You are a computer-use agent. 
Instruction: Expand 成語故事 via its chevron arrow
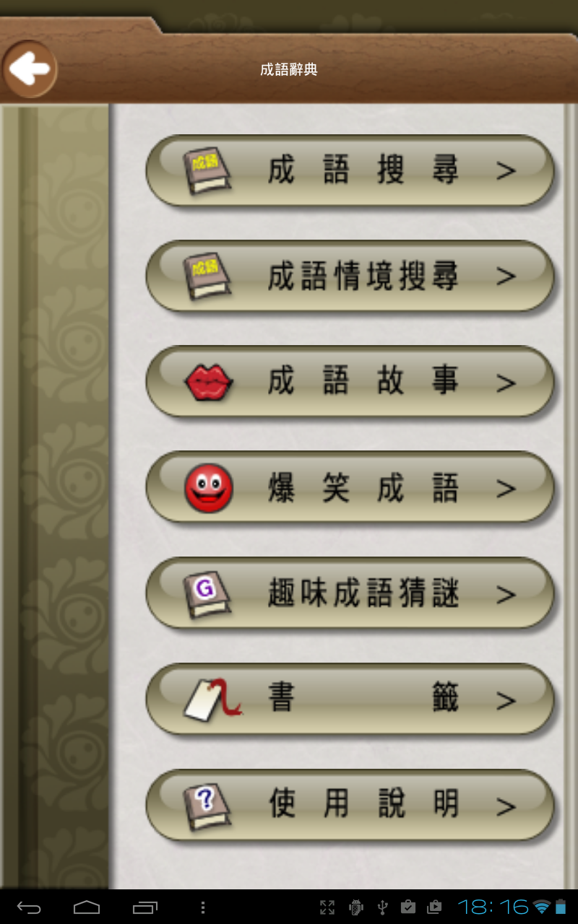point(506,383)
